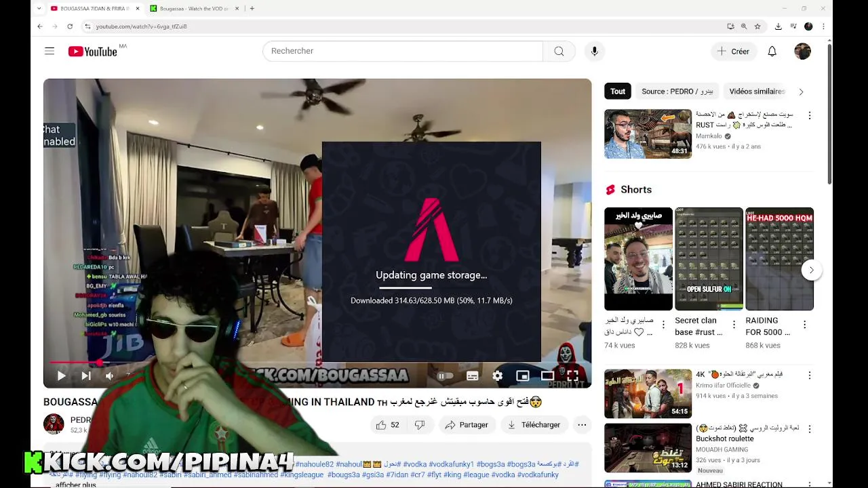868x488 pixels.
Task: Open options menu for Buckshot roulette video
Action: (x=809, y=429)
